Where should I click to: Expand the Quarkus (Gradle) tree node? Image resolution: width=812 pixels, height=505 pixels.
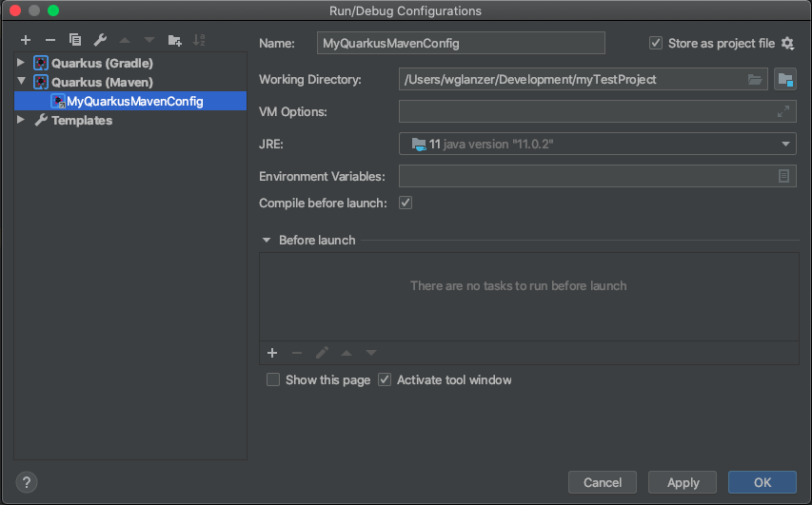point(21,63)
